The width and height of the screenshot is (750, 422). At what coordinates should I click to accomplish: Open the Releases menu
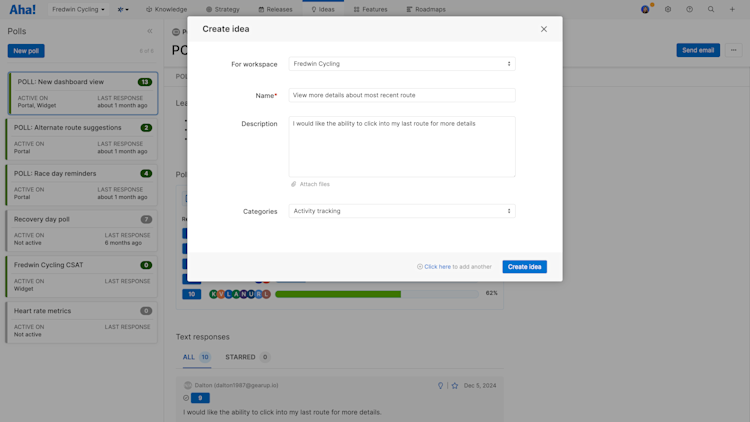276,10
